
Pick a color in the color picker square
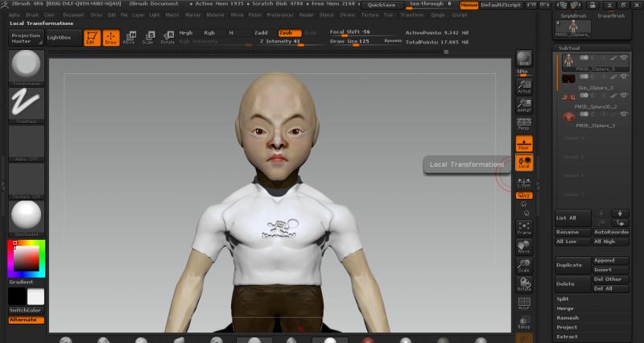[x=27, y=258]
